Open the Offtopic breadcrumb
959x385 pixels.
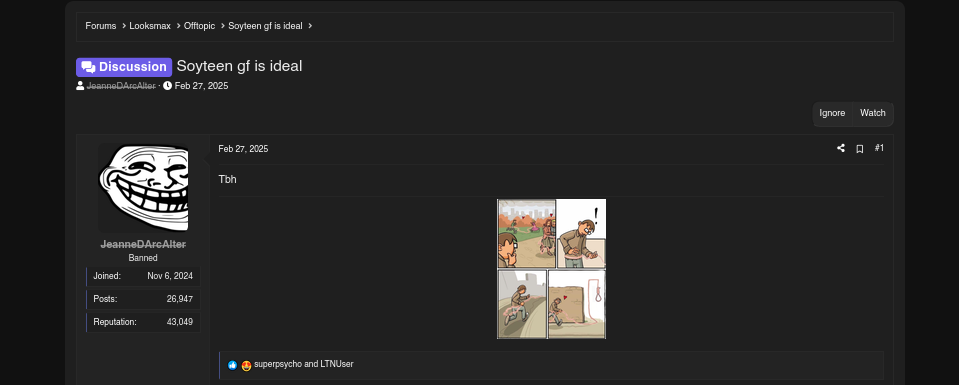tap(199, 26)
